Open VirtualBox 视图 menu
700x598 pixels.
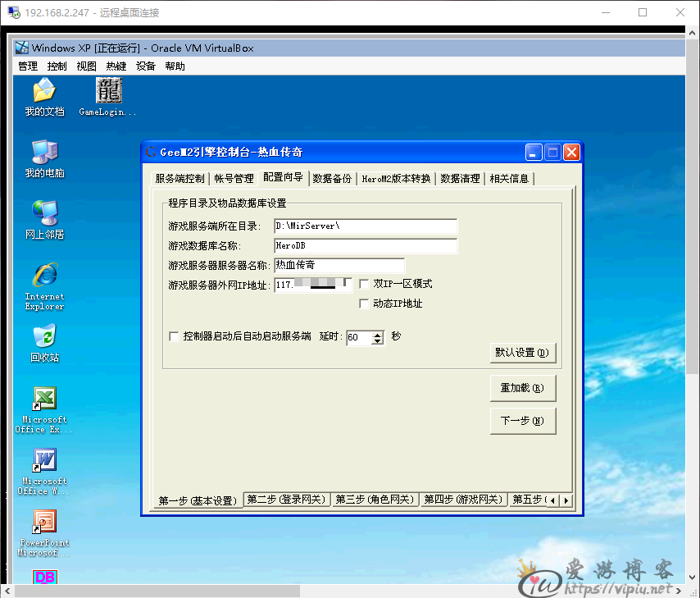coord(86,66)
